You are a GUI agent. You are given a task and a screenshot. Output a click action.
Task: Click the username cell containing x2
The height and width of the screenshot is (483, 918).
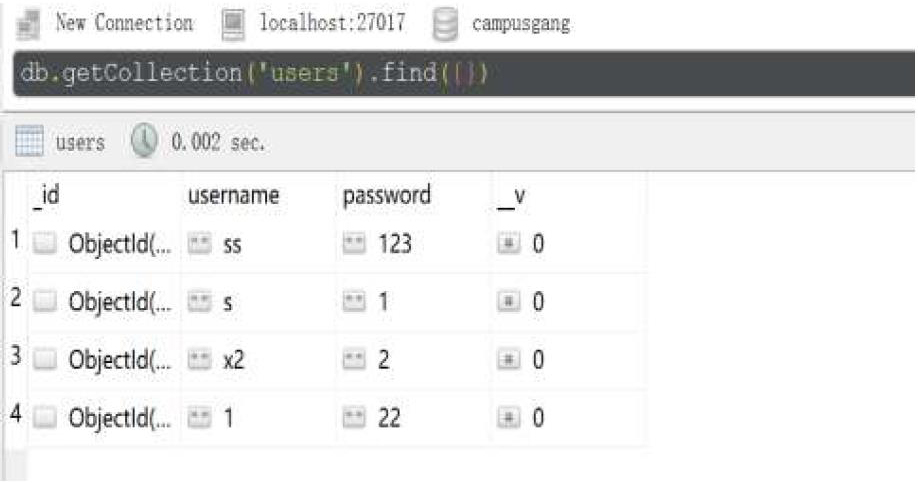pyautogui.click(x=258, y=359)
